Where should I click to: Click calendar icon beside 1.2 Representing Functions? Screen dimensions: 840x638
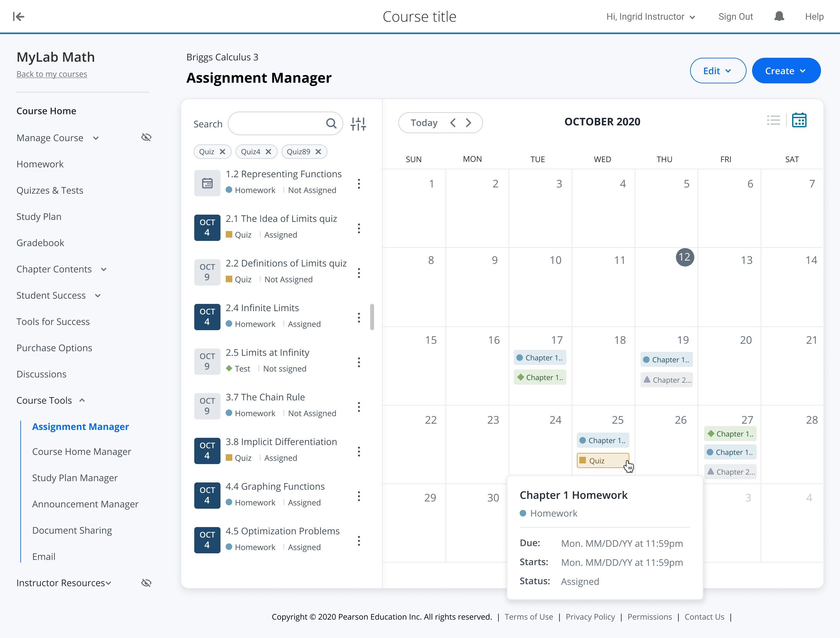click(x=207, y=183)
